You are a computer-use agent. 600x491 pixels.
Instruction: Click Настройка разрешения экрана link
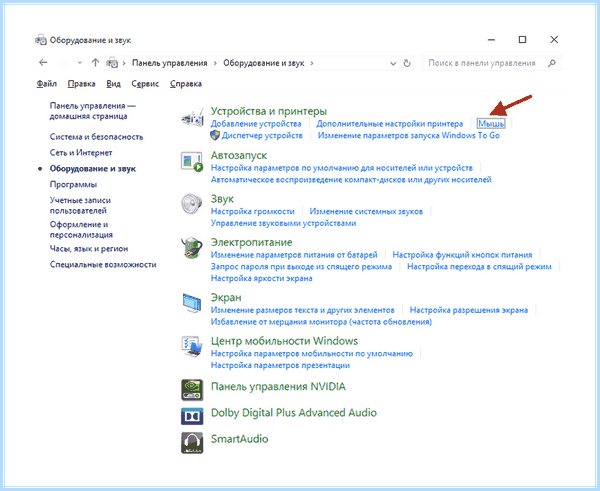469,310
